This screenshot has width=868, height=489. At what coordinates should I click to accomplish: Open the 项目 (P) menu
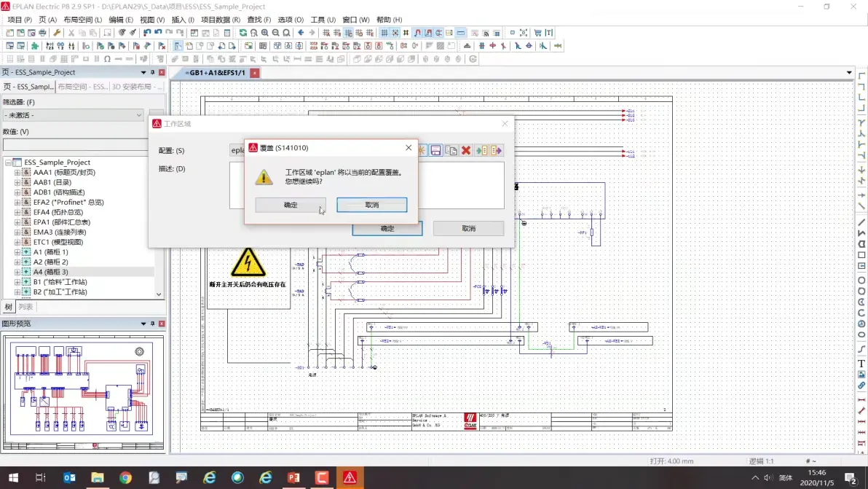coord(20,20)
